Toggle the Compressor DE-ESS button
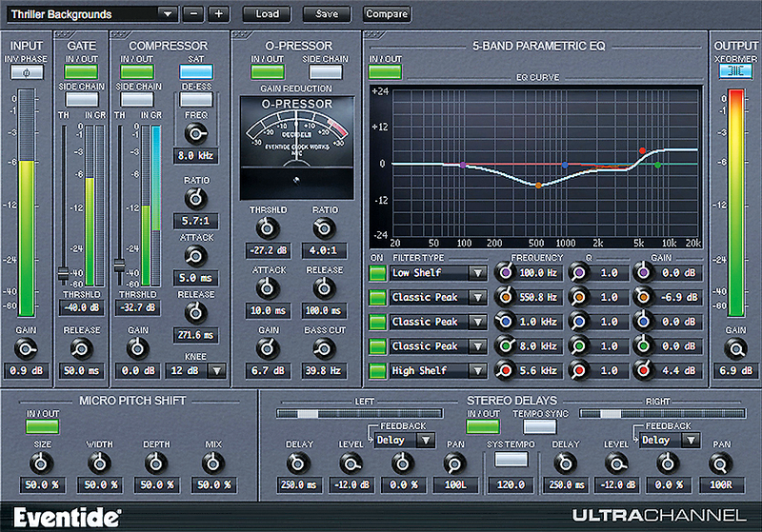The image size is (762, 532). 196,99
